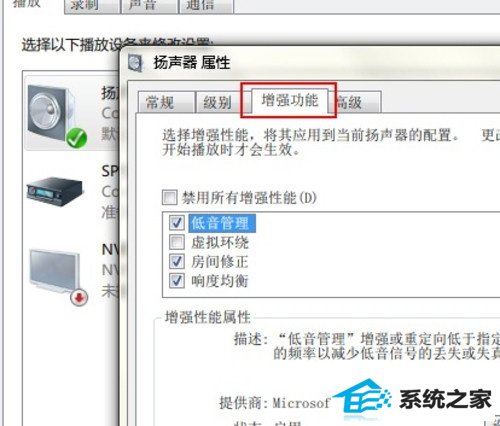
Task: Click the 扬声器 属性 title bar speaker icon
Action: point(136,63)
